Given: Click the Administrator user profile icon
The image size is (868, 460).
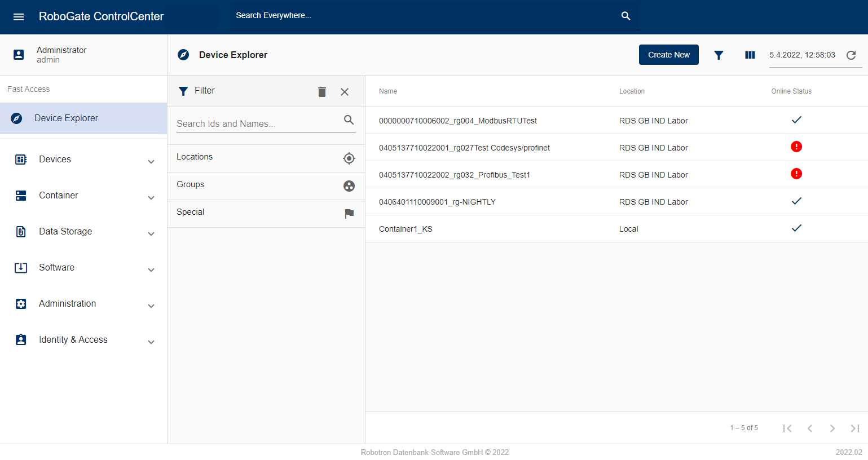Looking at the screenshot, I should click(x=19, y=55).
